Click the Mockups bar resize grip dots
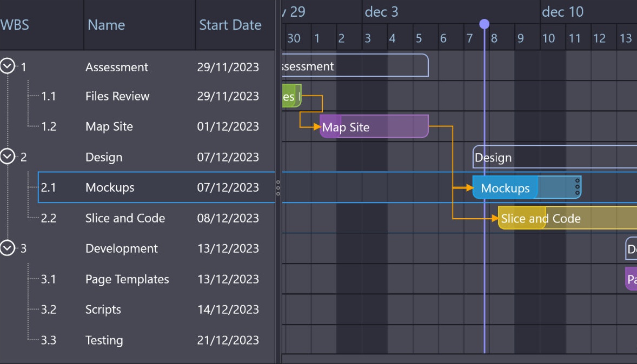637x364 pixels. pos(577,187)
